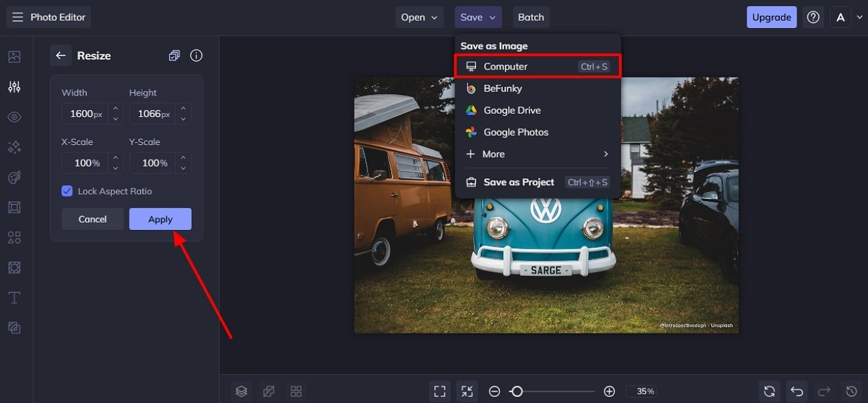Click the actual size collapse icon
This screenshot has width=868, height=403.
coord(467,391)
